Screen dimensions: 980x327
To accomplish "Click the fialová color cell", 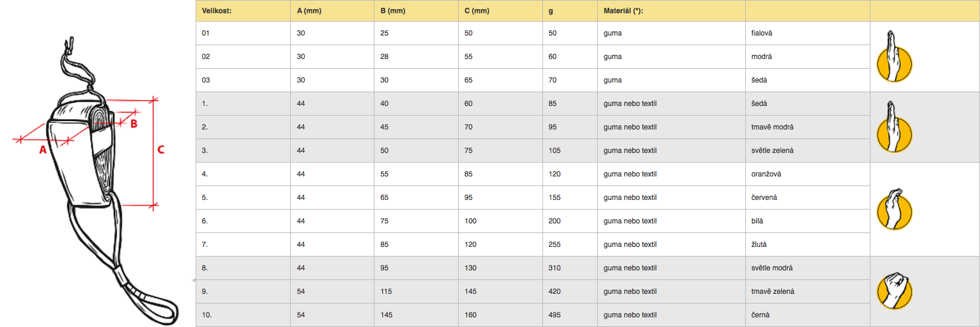I will point(808,33).
